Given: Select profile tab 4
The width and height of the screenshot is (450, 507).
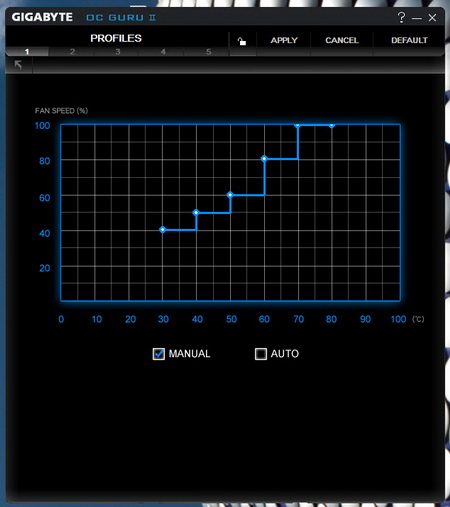Looking at the screenshot, I should point(163,52).
